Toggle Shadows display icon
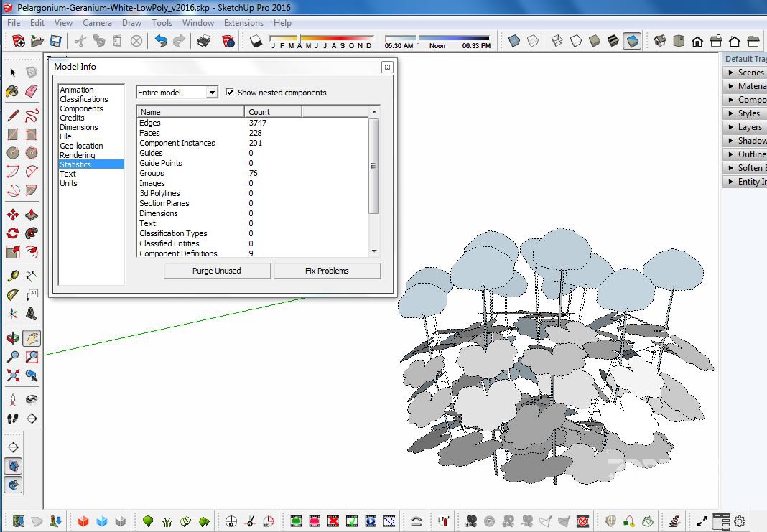The image size is (767, 532). click(x=256, y=42)
